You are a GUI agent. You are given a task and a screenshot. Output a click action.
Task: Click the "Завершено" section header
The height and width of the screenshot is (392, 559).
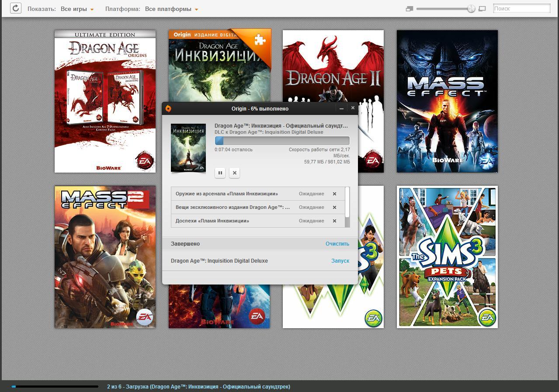point(185,244)
